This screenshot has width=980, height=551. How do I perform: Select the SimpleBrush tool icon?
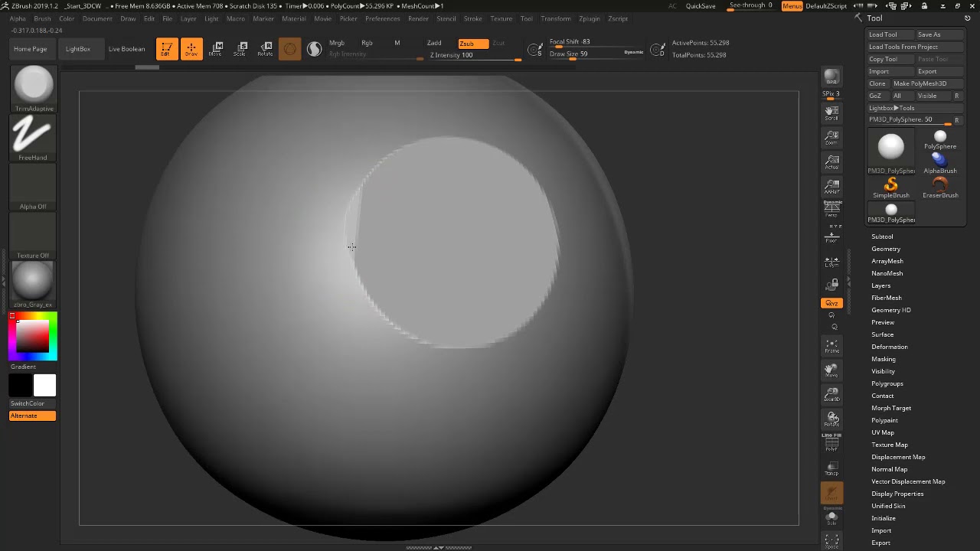(x=891, y=187)
